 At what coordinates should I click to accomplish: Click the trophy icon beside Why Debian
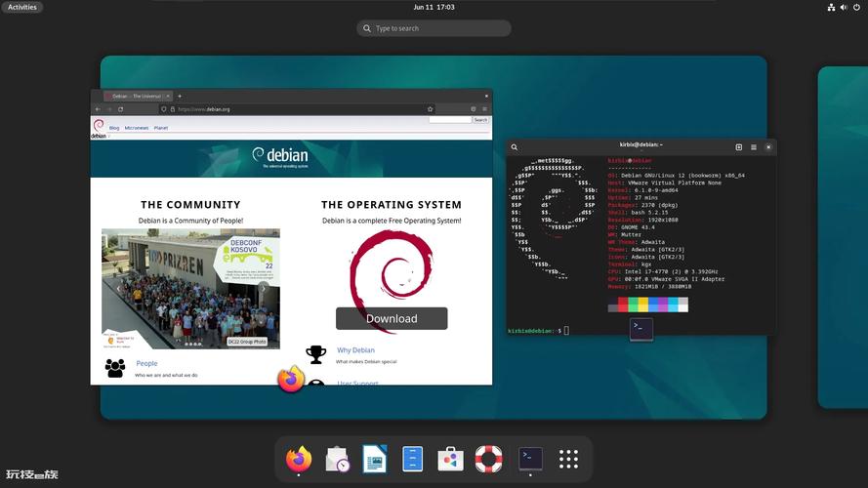[x=316, y=354]
